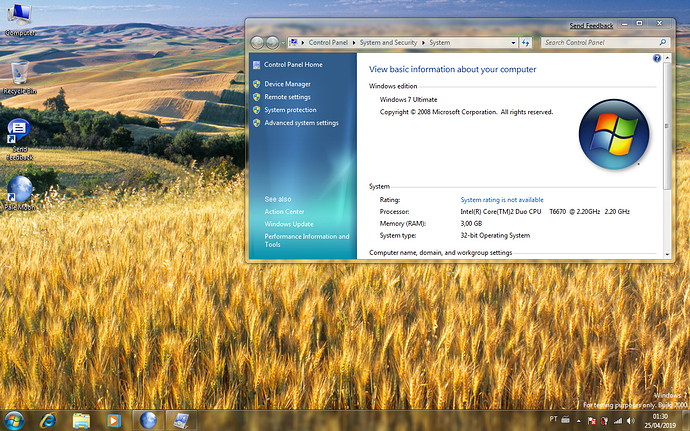Open Performance Information and Tools
This screenshot has height=431, width=690.
pyautogui.click(x=307, y=240)
